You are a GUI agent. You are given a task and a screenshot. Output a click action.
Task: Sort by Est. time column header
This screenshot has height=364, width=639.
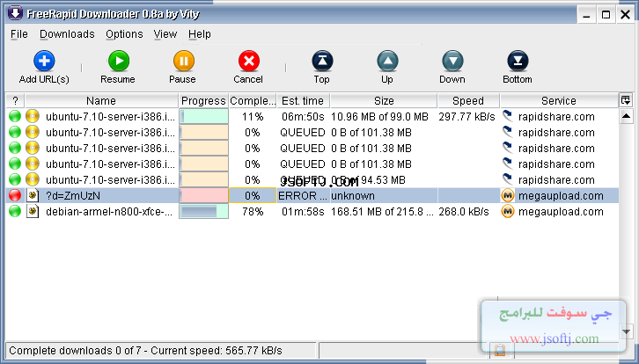pos(303,100)
